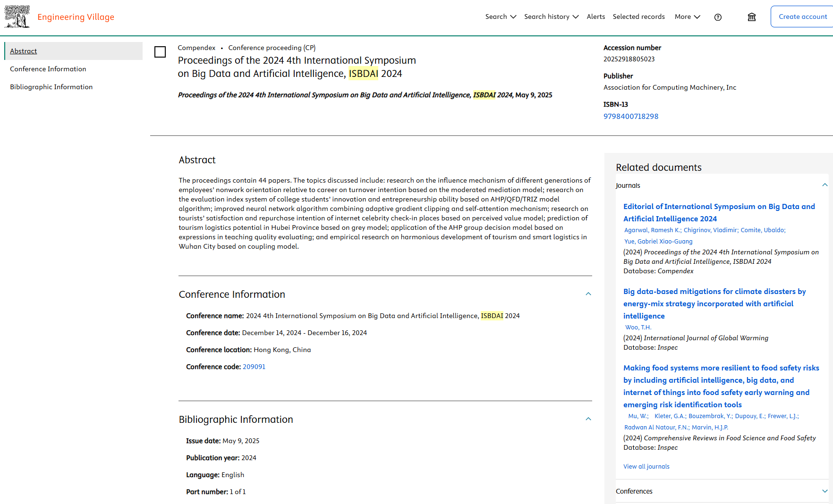Image resolution: width=833 pixels, height=504 pixels.
Task: Go to the Alerts page
Action: point(595,17)
